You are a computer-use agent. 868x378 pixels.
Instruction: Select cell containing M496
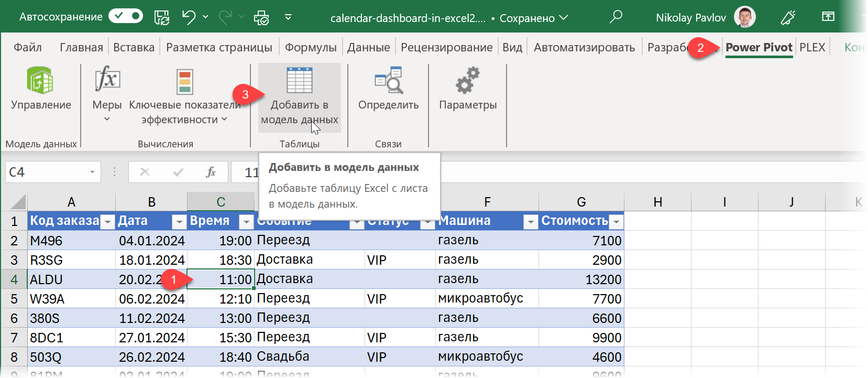click(71, 241)
